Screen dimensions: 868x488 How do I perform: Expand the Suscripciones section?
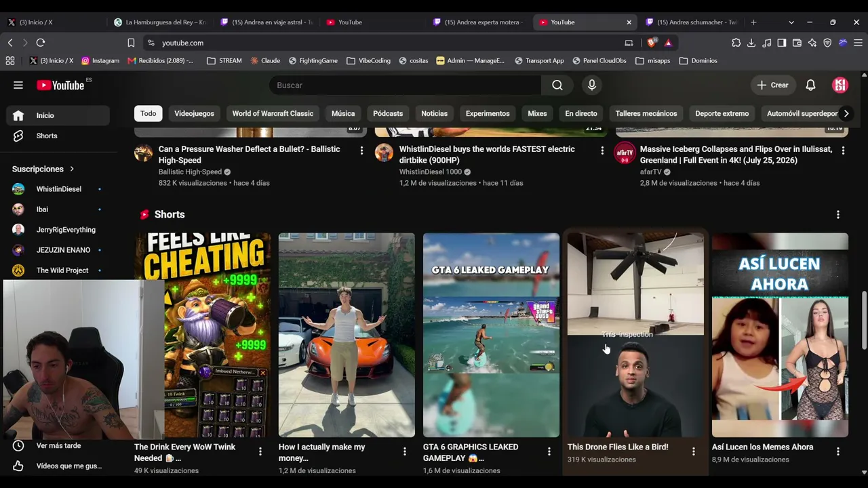[43, 169]
